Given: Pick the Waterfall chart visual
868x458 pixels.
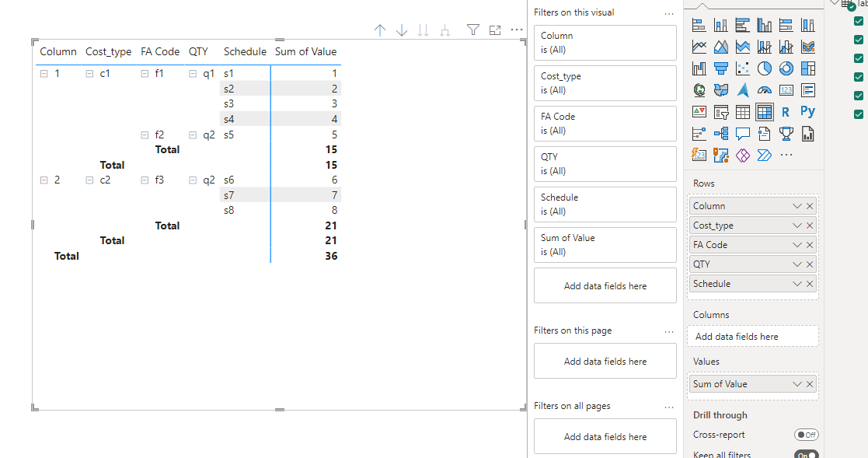Looking at the screenshot, I should (x=699, y=68).
